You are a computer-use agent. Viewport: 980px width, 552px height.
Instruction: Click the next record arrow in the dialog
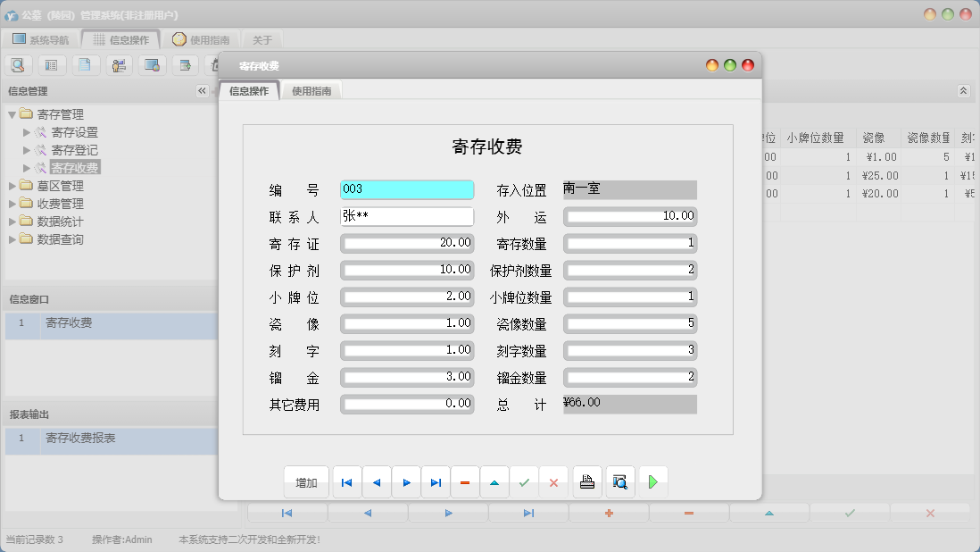406,481
